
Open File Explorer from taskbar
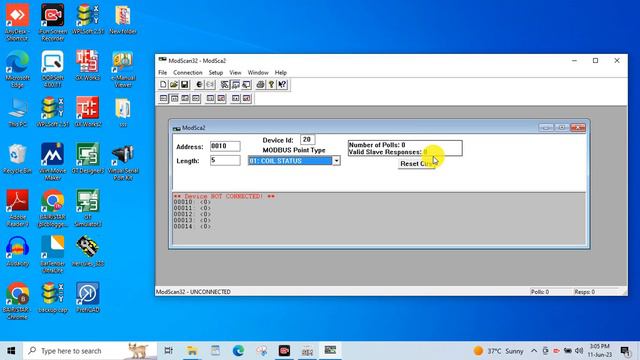tap(192, 351)
